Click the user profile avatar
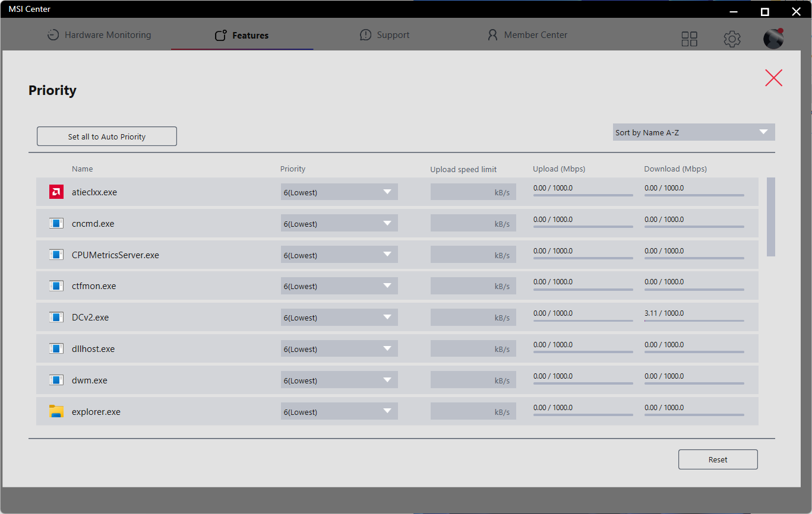 [773, 39]
